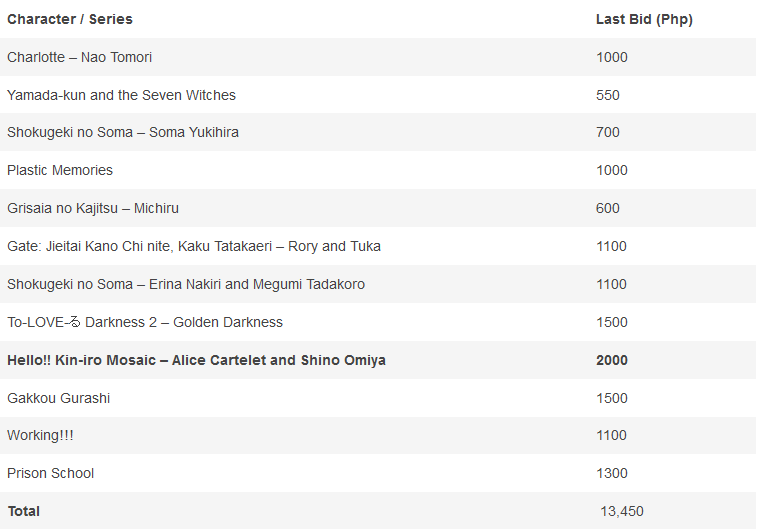Click the 1300 bid for Prison School
The image size is (757, 529).
pos(612,473)
